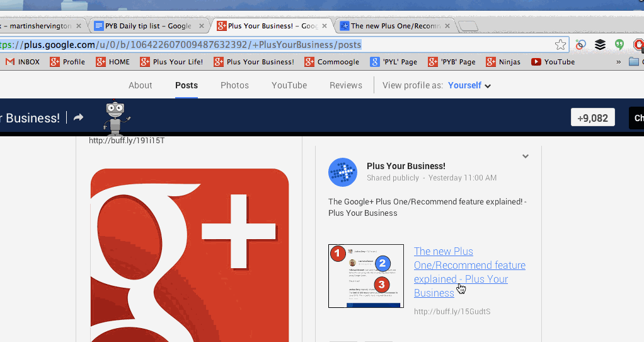Switch to The new Plus One/Recommend browser tab

tap(396, 26)
